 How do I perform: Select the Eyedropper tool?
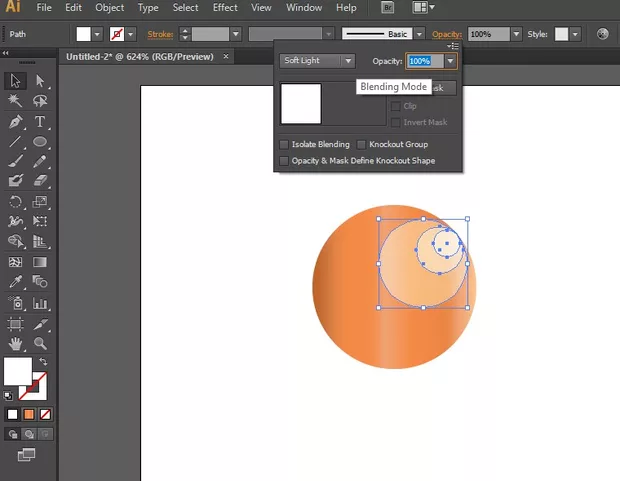[16, 283]
